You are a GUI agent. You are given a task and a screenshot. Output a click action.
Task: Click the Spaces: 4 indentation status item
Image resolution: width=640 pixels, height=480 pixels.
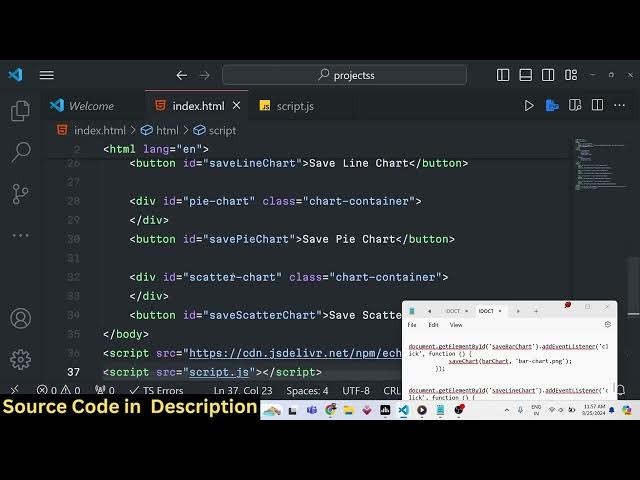click(x=307, y=391)
